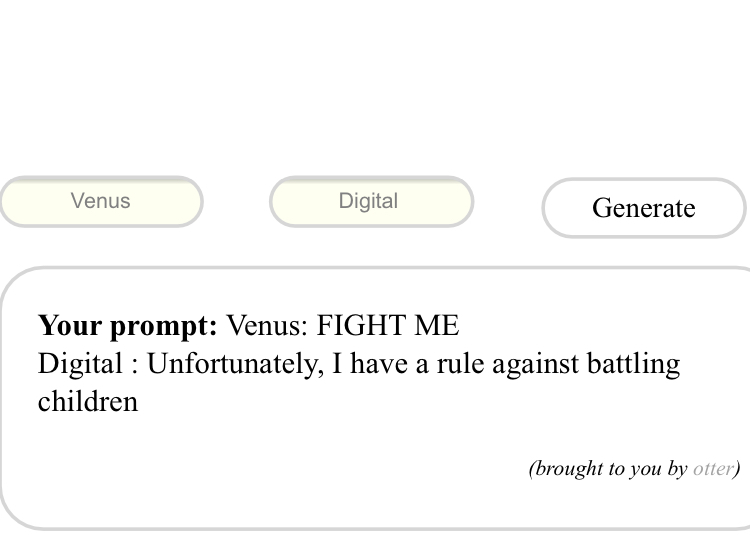The width and height of the screenshot is (750, 540).
Task: Click the bold "Your prompt:" label
Action: coord(127,326)
